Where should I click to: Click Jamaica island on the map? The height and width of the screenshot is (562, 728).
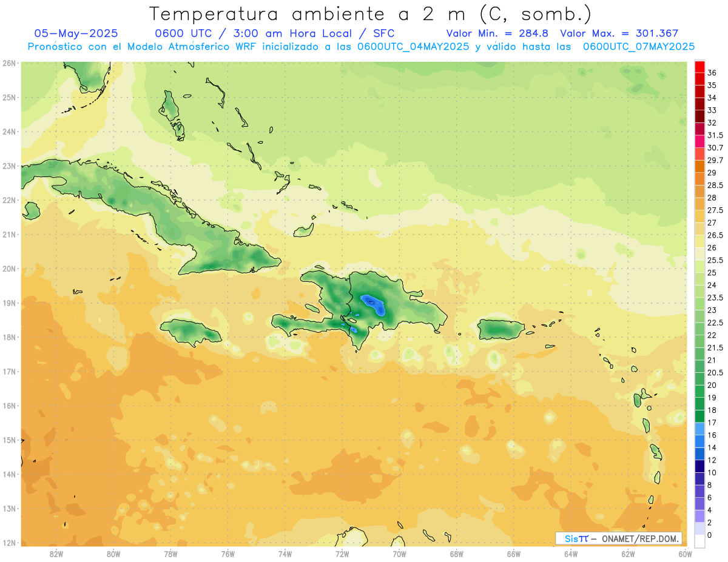coord(190,331)
